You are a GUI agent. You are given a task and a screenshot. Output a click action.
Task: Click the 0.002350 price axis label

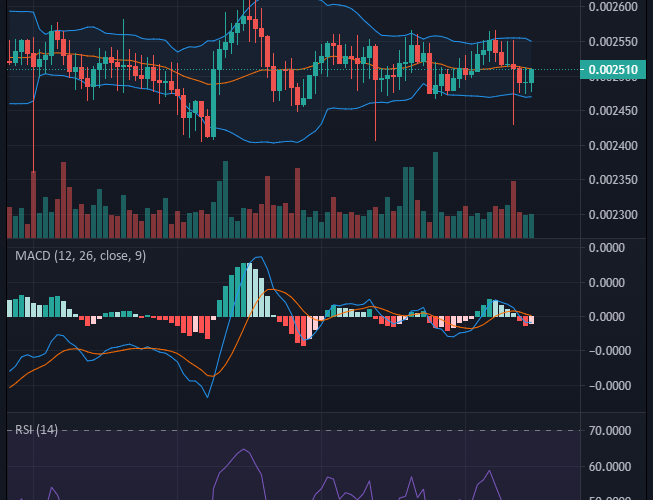(x=613, y=180)
